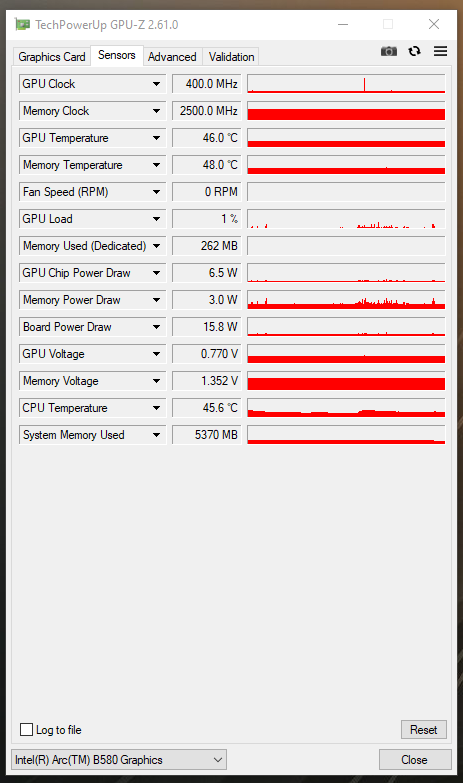Expand the Memory Used (Dedicated) dropdown

click(92, 246)
